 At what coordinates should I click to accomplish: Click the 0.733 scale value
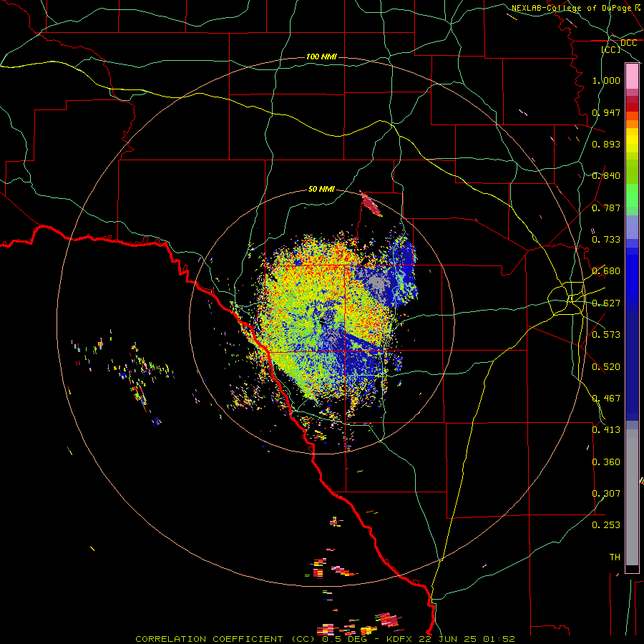coord(606,240)
